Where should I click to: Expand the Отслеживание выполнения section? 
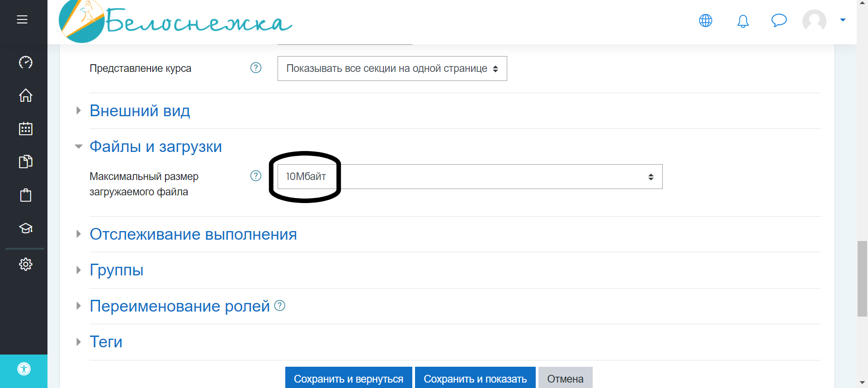pos(193,234)
